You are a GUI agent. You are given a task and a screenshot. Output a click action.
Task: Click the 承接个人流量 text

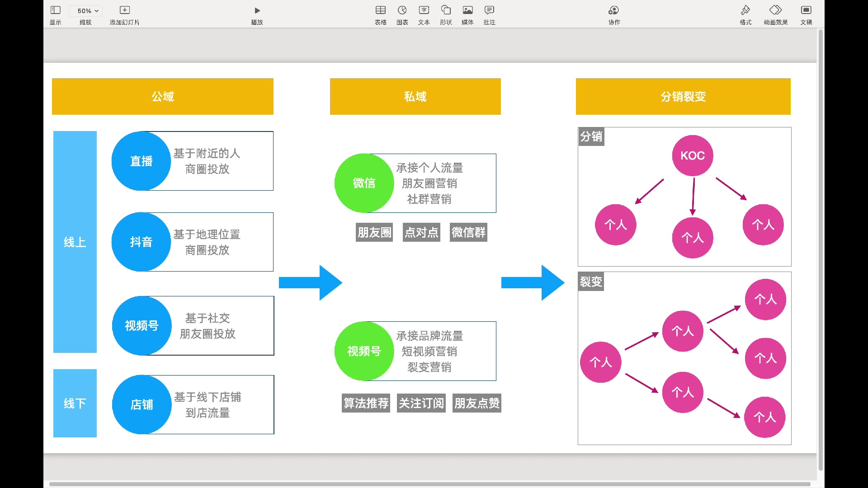pos(429,168)
